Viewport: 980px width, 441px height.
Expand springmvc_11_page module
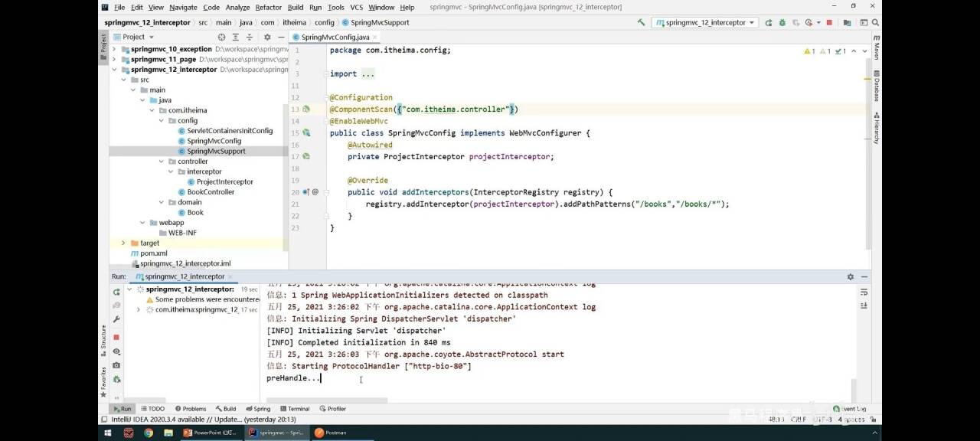pos(115,59)
